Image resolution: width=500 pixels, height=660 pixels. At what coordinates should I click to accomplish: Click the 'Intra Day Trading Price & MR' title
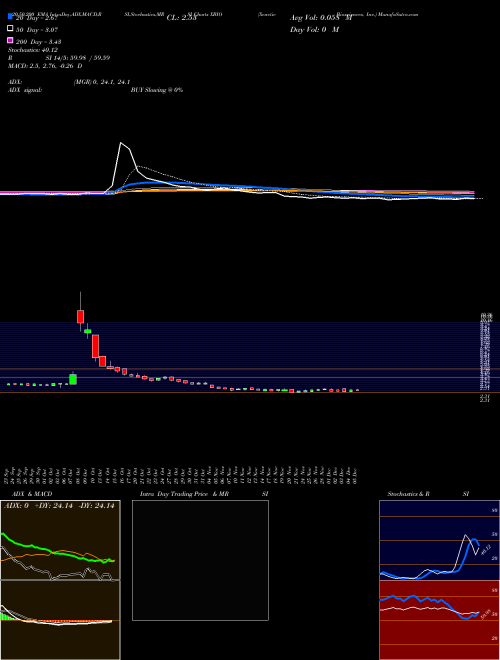click(x=185, y=494)
